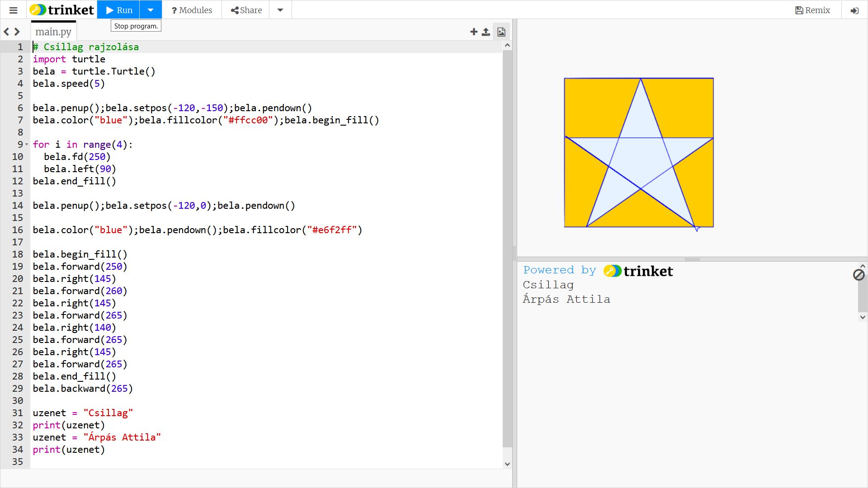Viewport: 868px width, 488px height.
Task: Expand the dropdown next to Share
Action: pyautogui.click(x=280, y=10)
